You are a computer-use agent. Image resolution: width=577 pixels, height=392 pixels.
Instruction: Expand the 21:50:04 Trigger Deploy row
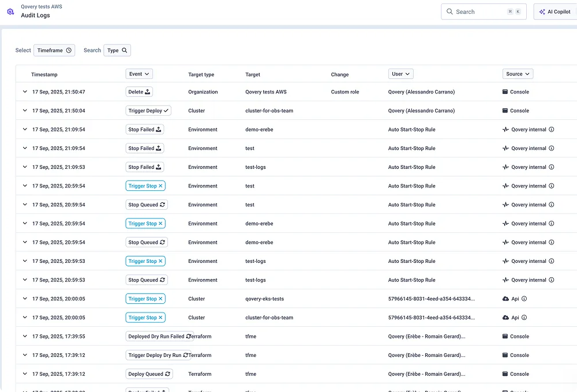[25, 110]
